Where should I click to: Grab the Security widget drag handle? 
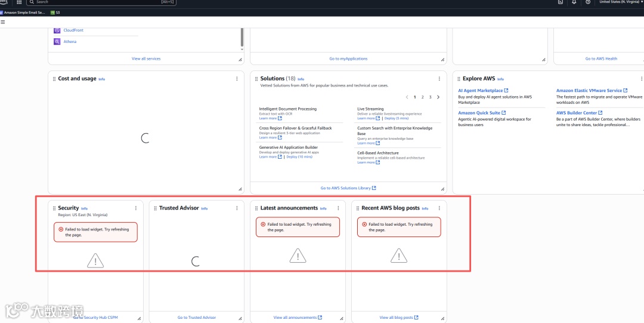[x=54, y=208]
